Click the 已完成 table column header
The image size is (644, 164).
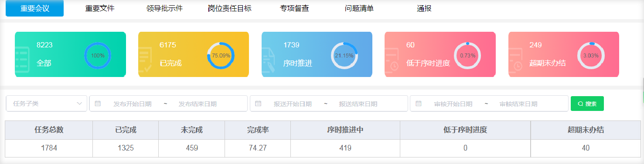pos(126,130)
